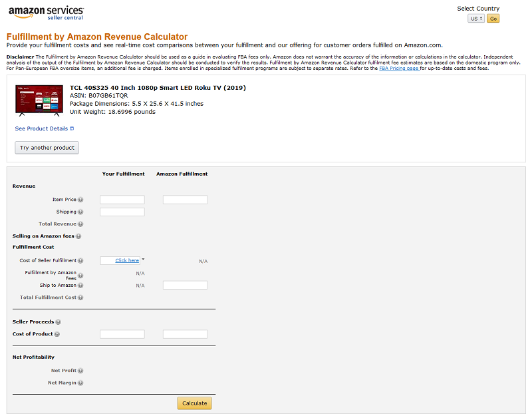532x414 pixels.
Task: Click help icon beside Selling on Amazon fees
Action: (x=78, y=236)
